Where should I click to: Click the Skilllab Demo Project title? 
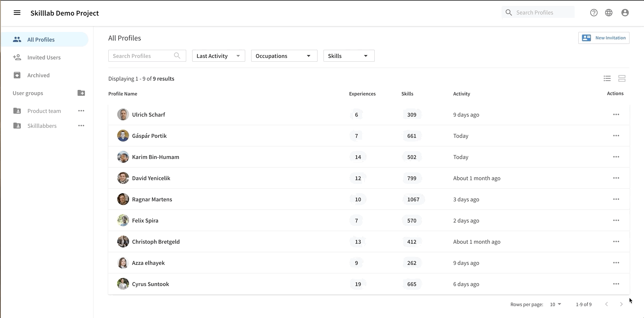pyautogui.click(x=65, y=13)
